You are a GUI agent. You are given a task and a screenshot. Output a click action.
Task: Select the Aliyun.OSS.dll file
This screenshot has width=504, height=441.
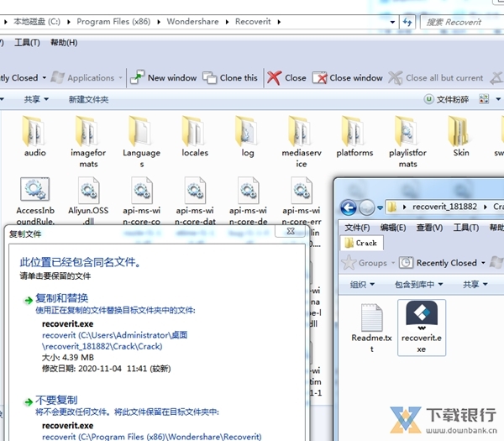pyautogui.click(x=88, y=201)
